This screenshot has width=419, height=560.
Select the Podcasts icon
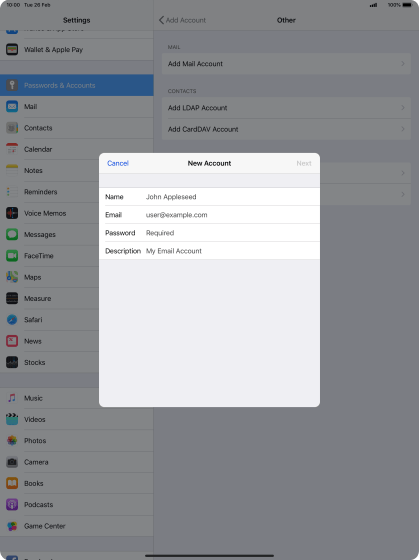click(12, 505)
